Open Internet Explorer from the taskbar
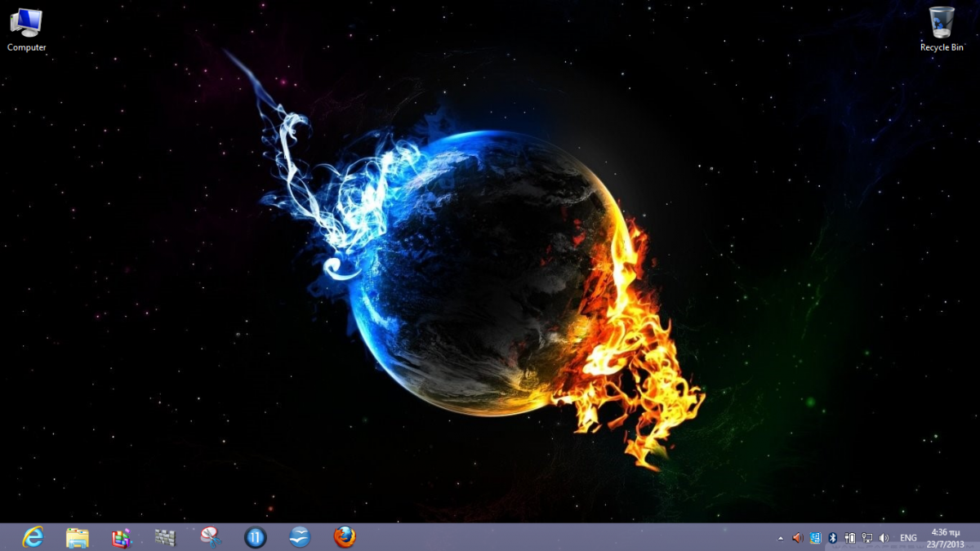This screenshot has width=980, height=551. (x=33, y=537)
